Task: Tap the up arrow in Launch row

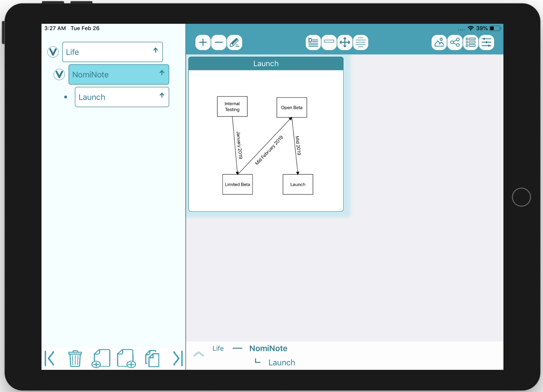Action: (162, 95)
